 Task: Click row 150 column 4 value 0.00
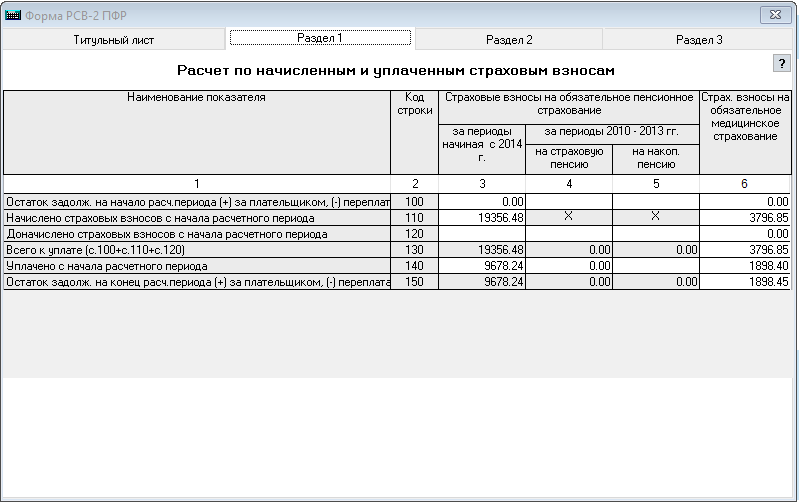[x=569, y=282]
